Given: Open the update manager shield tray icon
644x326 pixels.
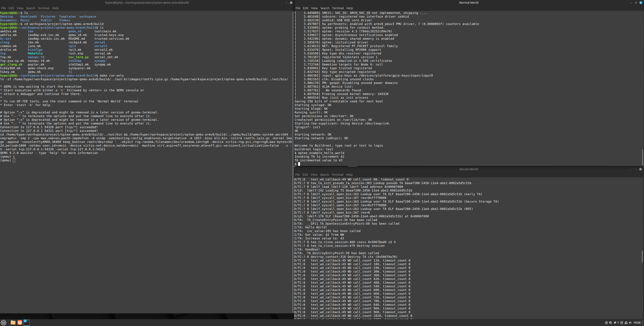Looking at the screenshot, I should click(x=610, y=323).
